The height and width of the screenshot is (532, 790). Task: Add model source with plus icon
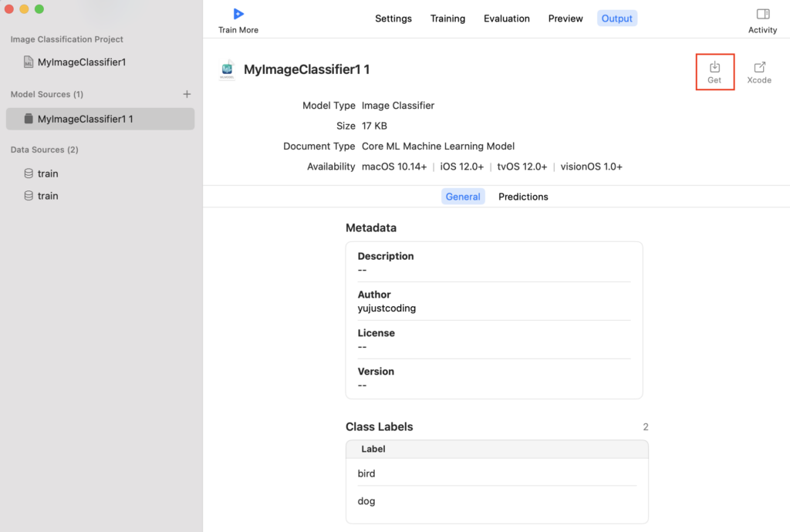(187, 94)
